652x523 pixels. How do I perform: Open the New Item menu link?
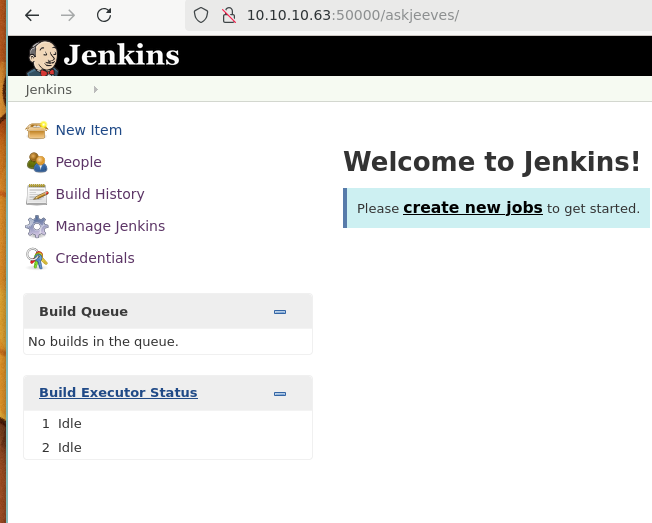pyautogui.click(x=89, y=130)
